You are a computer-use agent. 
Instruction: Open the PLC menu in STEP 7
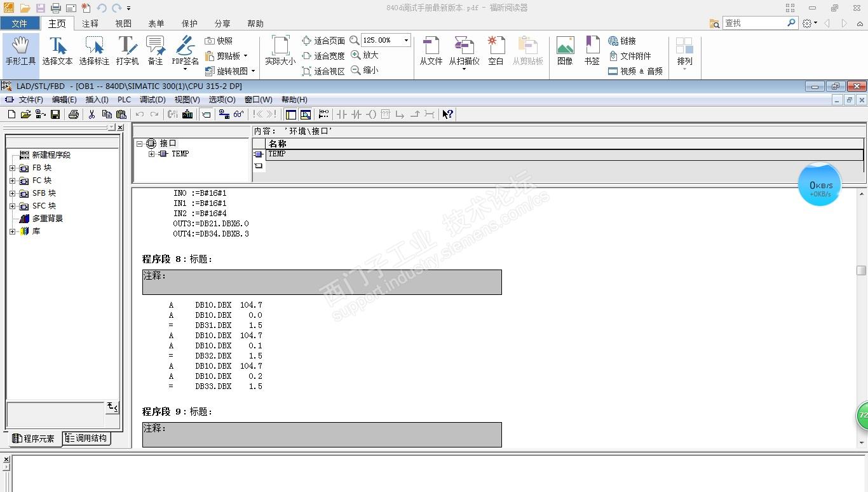coord(124,100)
